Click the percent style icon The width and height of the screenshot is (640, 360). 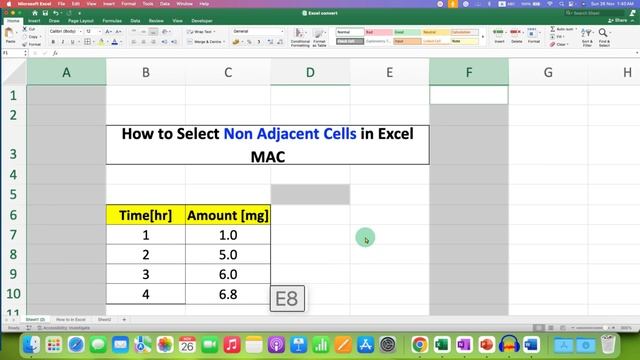pyautogui.click(x=249, y=42)
